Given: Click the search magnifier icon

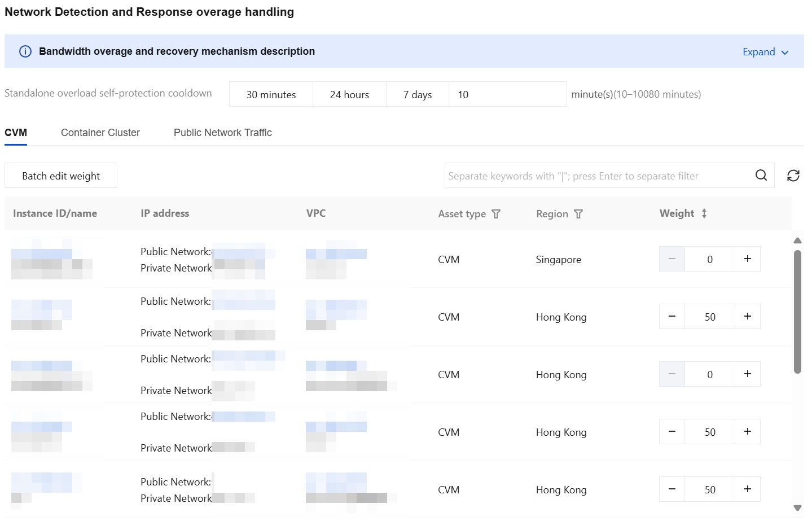Looking at the screenshot, I should click(x=761, y=176).
